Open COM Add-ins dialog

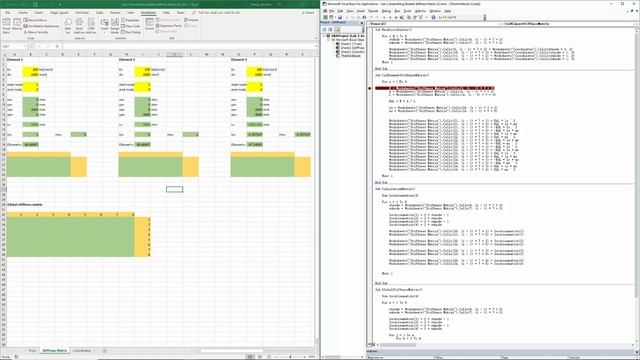91,25
